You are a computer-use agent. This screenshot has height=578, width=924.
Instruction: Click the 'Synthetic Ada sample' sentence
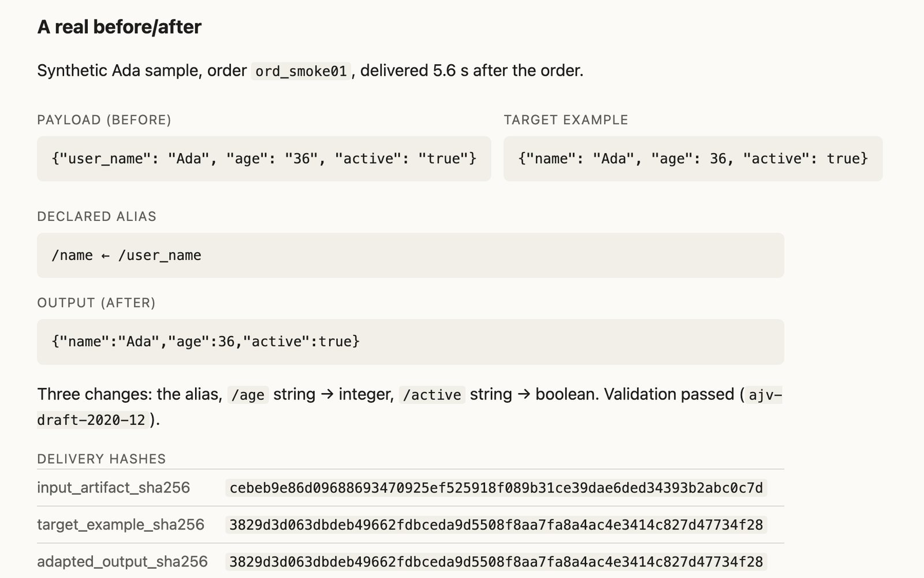pyautogui.click(x=310, y=71)
